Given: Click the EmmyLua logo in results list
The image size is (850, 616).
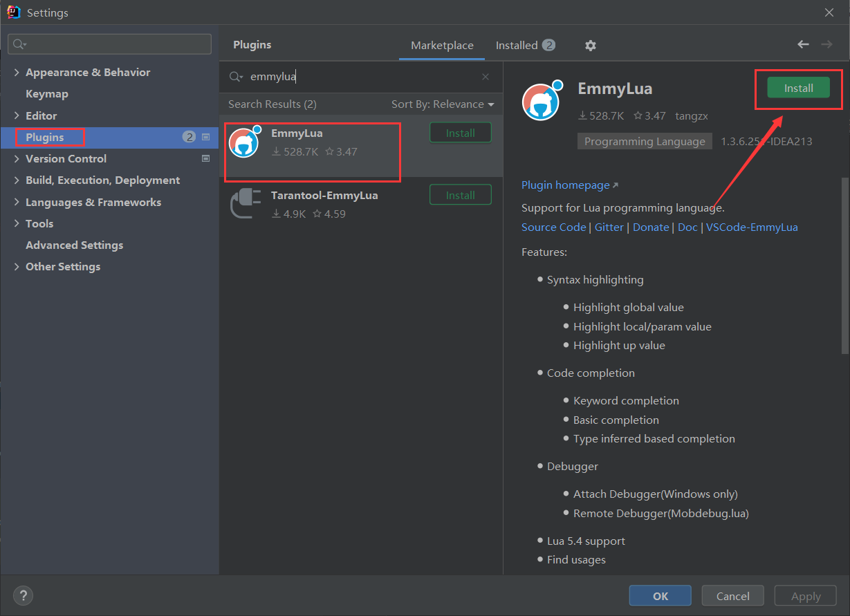Looking at the screenshot, I should [x=244, y=142].
